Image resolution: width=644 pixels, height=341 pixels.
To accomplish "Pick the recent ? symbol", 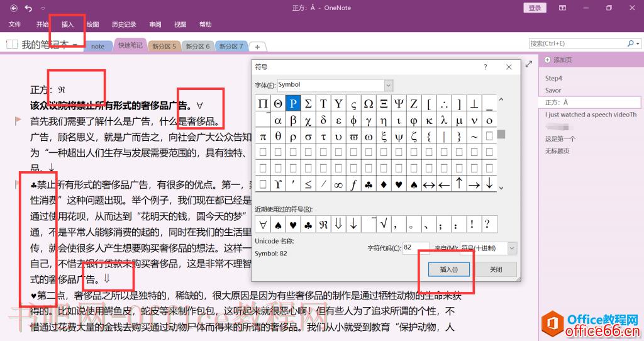I will [x=487, y=225].
